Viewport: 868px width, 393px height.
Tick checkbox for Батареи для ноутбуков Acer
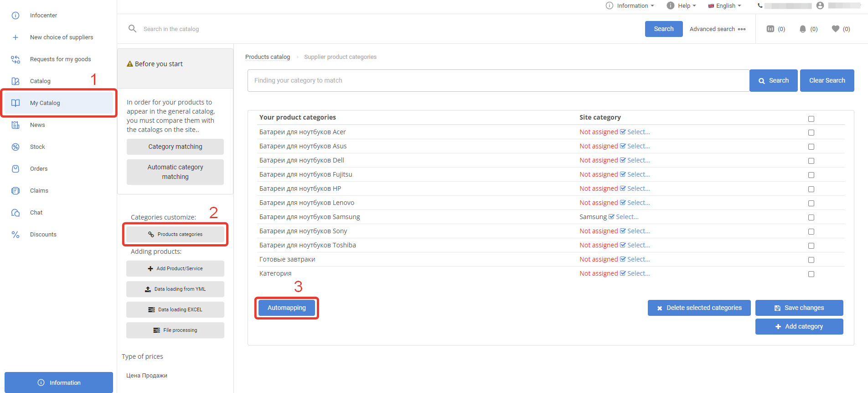pyautogui.click(x=811, y=132)
